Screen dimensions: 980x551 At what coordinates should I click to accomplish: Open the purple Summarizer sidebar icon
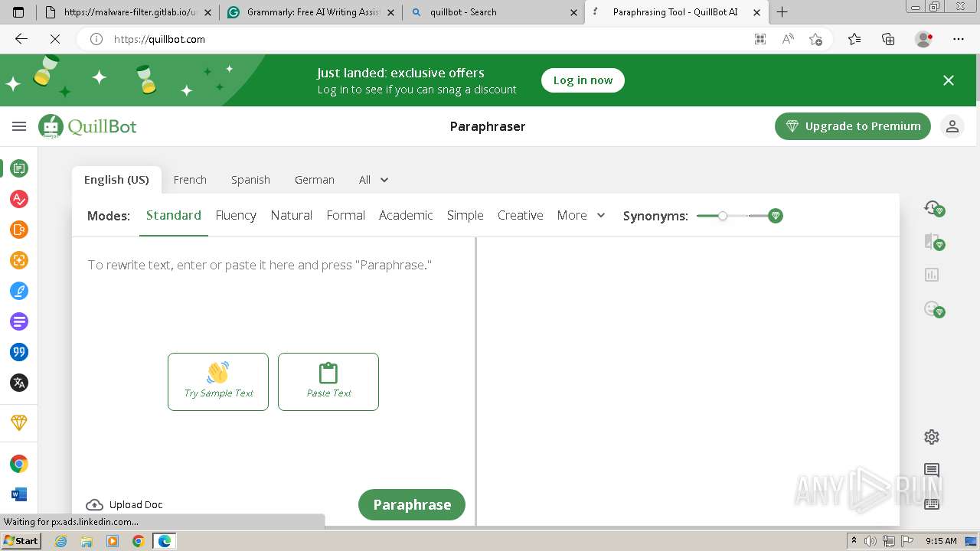coord(19,321)
